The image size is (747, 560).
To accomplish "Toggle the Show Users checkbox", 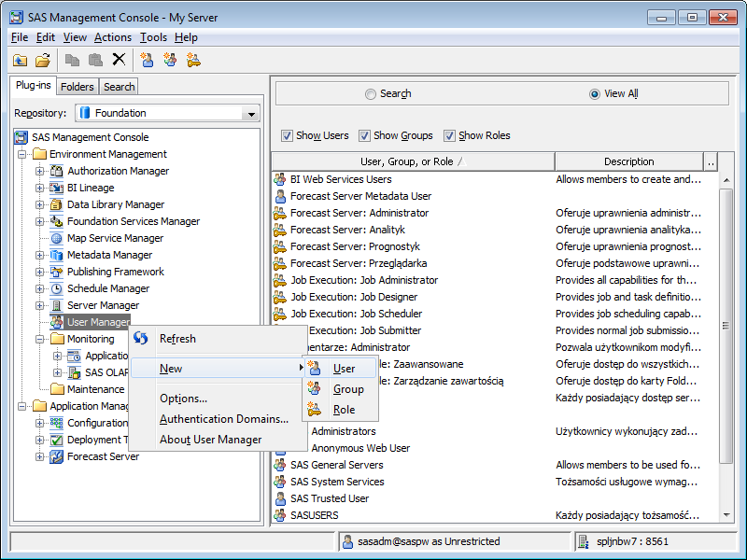I will pyautogui.click(x=287, y=135).
